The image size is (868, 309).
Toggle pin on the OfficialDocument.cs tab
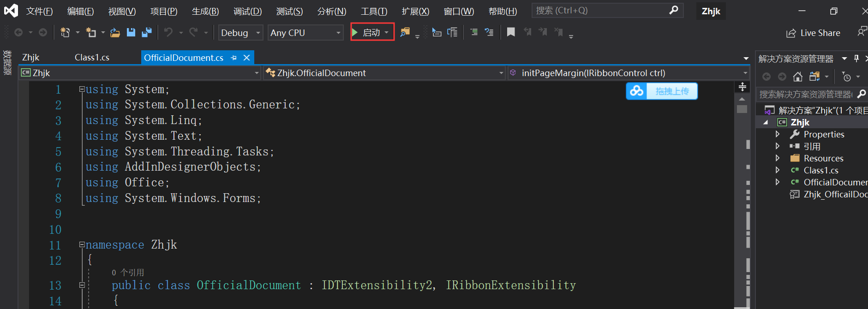(233, 58)
